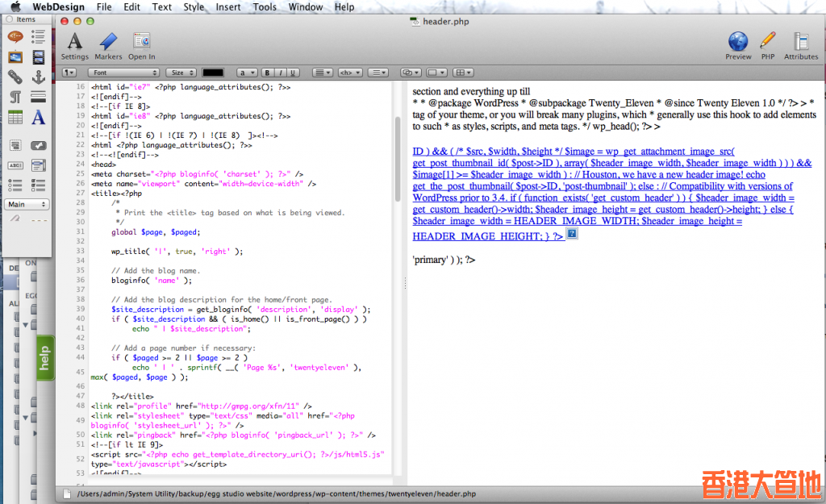Insert a text field using the ABC icon
This screenshot has width=826, height=504.
click(x=15, y=165)
